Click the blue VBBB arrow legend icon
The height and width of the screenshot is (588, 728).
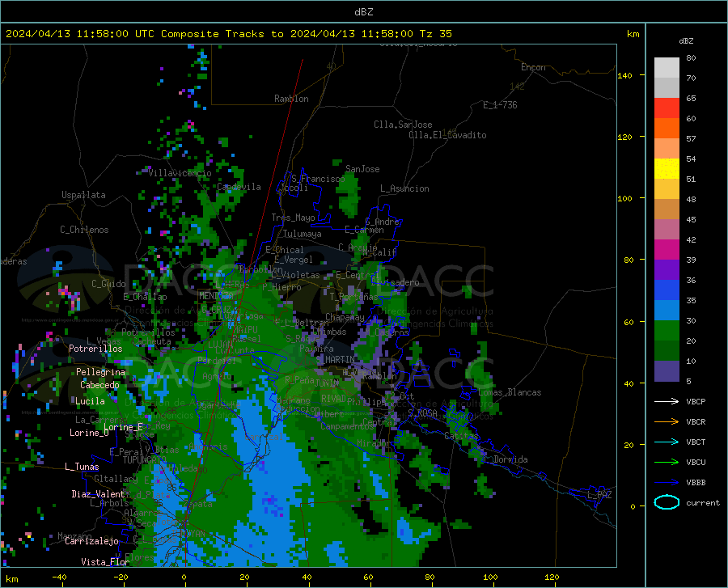click(x=667, y=483)
